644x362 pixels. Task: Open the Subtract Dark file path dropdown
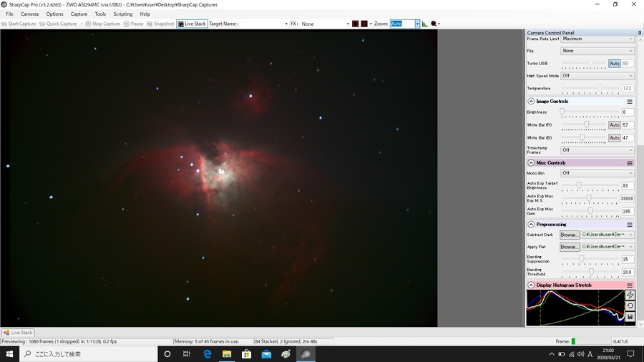pyautogui.click(x=608, y=235)
